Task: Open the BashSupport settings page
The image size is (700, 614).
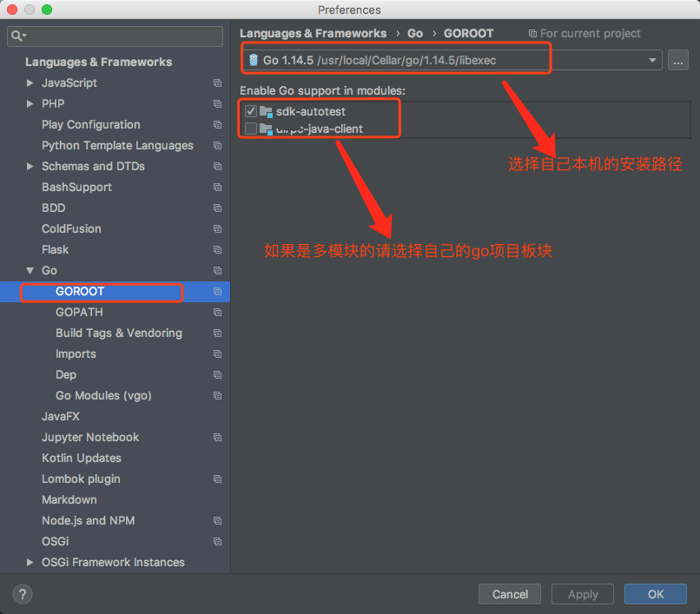Action: [x=76, y=187]
